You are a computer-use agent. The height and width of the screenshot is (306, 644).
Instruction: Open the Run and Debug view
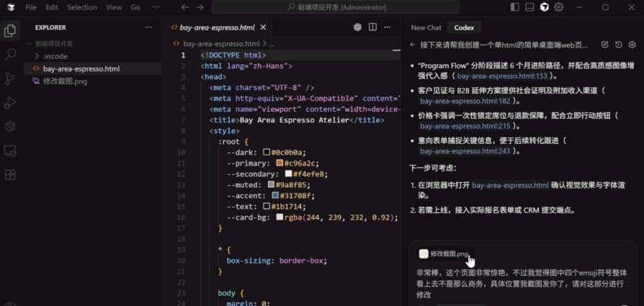pos(10,102)
